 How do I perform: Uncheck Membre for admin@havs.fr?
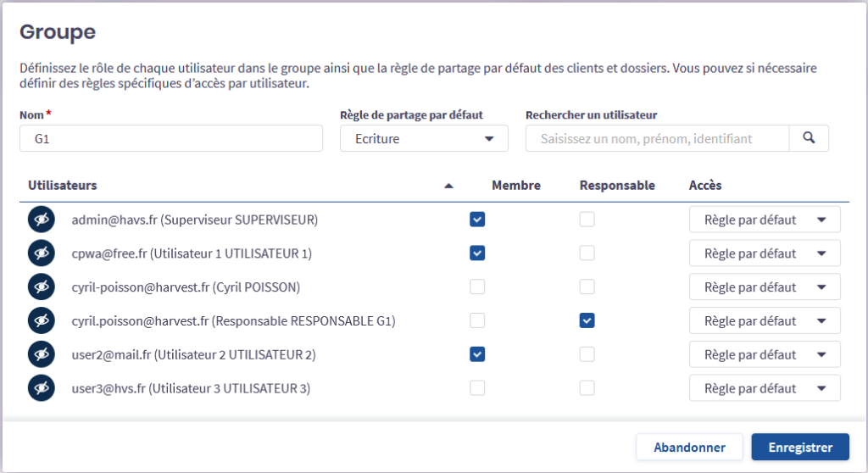click(x=478, y=220)
